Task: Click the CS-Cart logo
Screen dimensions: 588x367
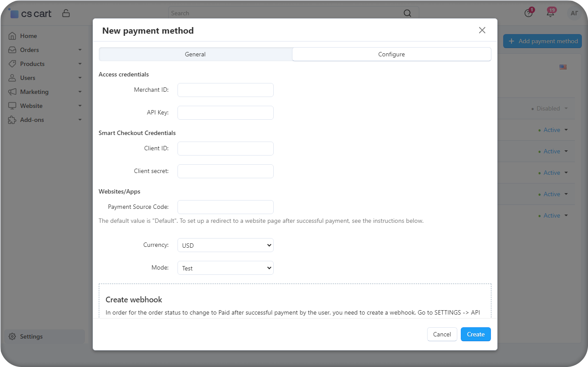Action: coord(30,13)
